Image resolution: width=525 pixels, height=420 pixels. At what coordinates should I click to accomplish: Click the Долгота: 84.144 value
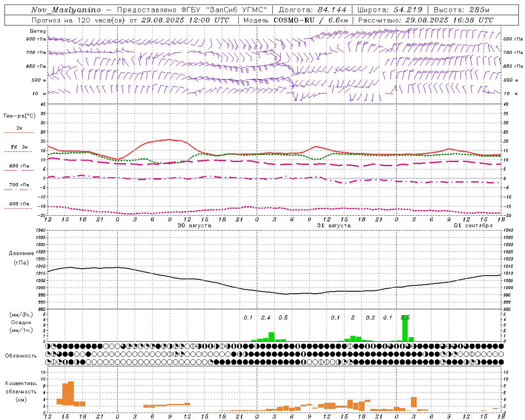point(313,10)
